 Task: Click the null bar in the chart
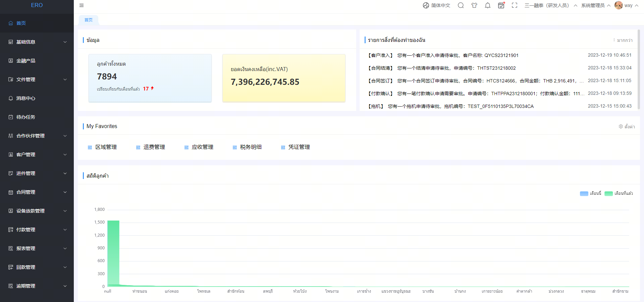tap(113, 253)
